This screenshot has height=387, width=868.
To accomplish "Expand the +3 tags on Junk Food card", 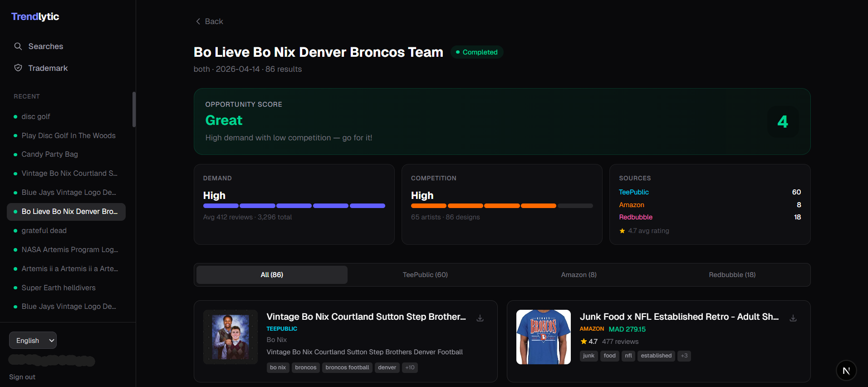I will pos(684,356).
